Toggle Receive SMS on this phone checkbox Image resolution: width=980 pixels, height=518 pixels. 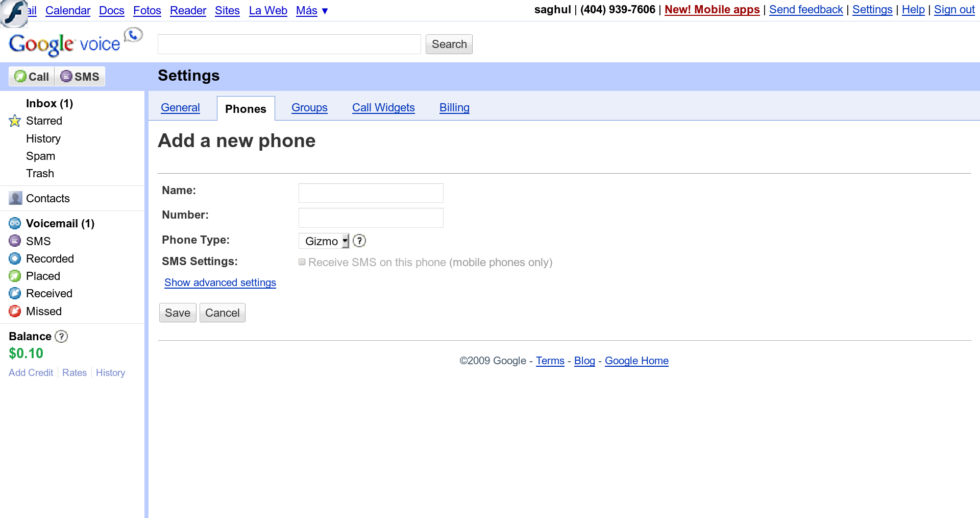(302, 262)
